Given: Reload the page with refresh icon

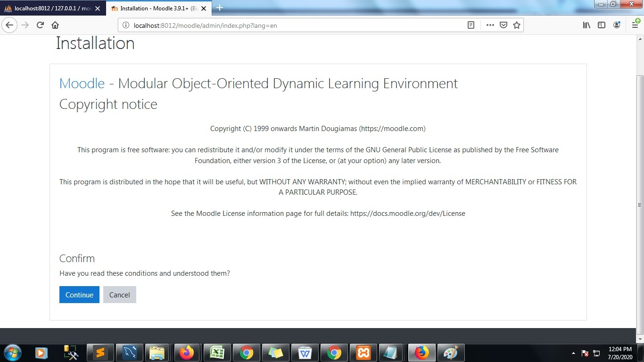Looking at the screenshot, I should 40,25.
